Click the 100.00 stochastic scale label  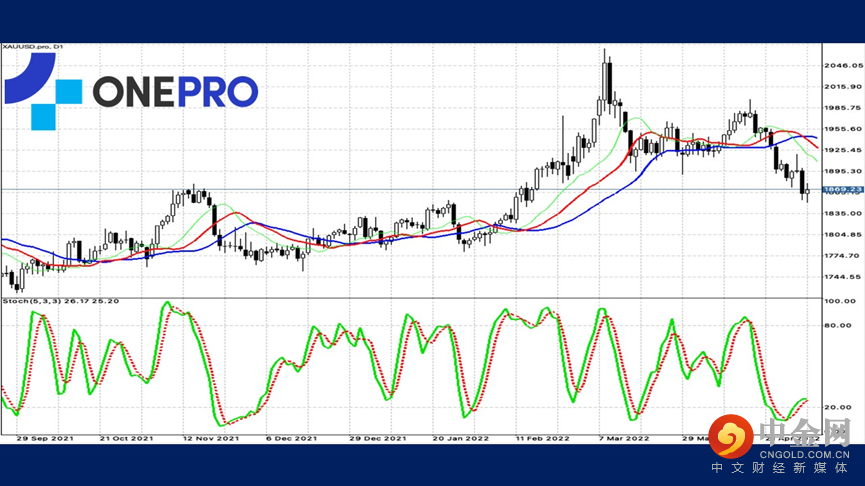[840, 301]
